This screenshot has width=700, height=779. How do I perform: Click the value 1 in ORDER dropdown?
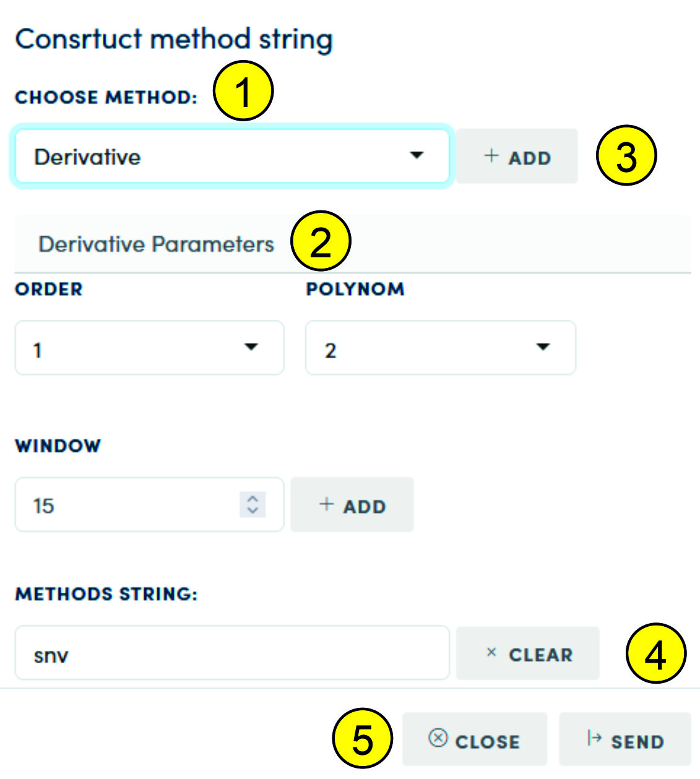pos(38,350)
